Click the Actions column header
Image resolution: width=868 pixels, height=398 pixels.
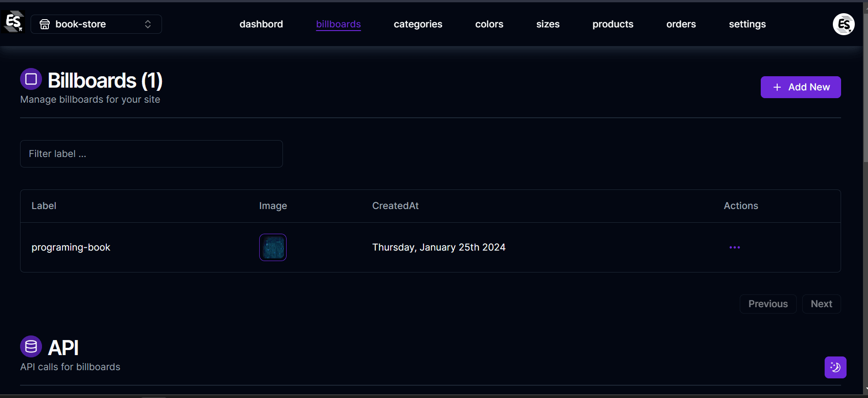tap(741, 206)
